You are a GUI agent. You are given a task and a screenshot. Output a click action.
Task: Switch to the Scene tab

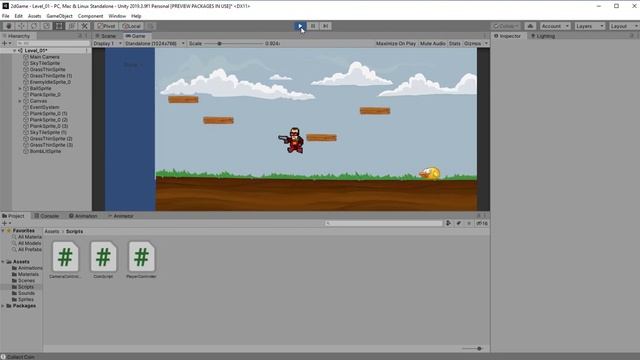click(x=107, y=36)
